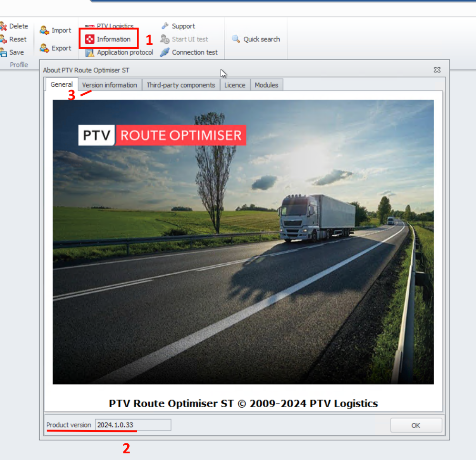Viewport: 476px width, 460px height.
Task: Switch to the General tab
Action: 61,84
